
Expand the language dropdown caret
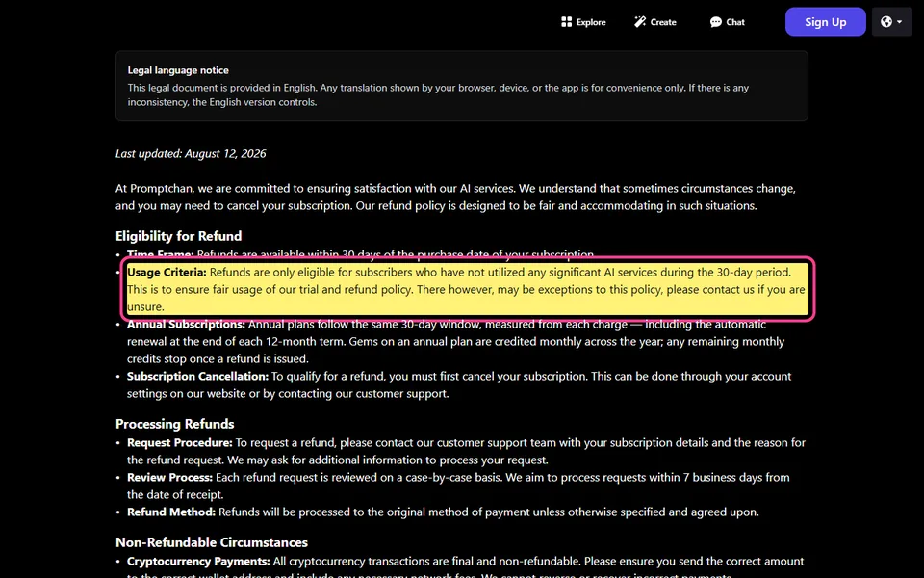[x=900, y=22]
